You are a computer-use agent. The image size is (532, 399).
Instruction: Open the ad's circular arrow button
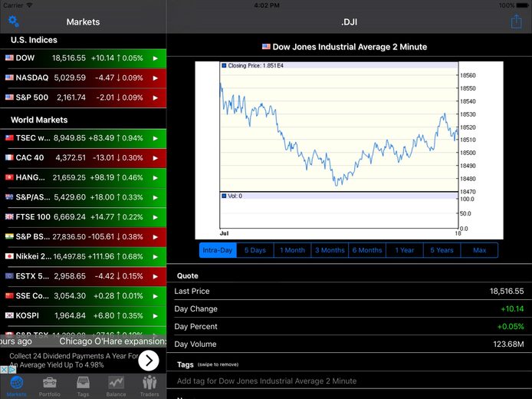[x=149, y=361]
